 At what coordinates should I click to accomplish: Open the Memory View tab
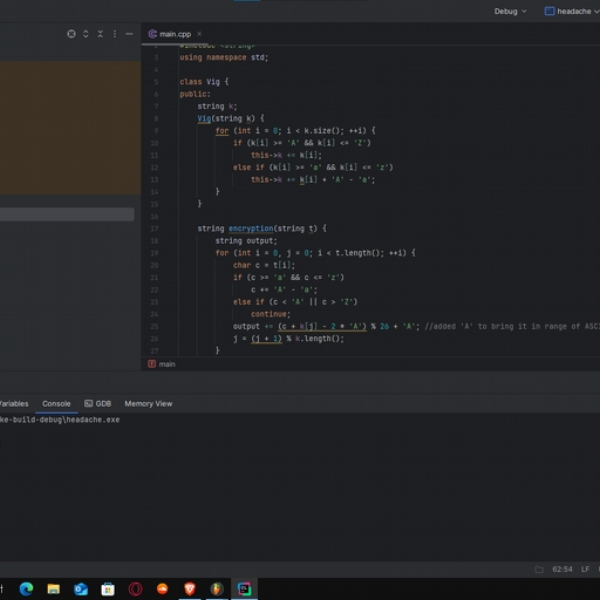tap(148, 404)
